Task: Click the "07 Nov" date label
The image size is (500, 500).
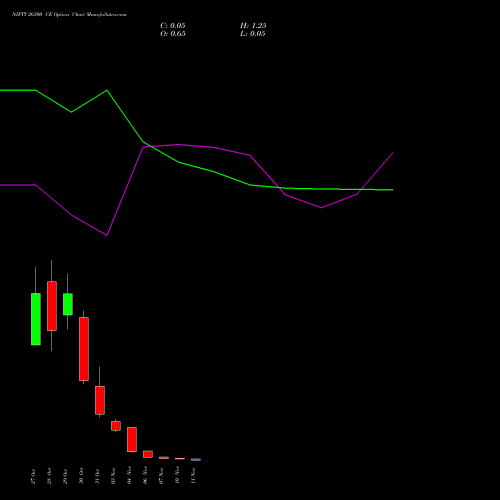Action: [161, 475]
